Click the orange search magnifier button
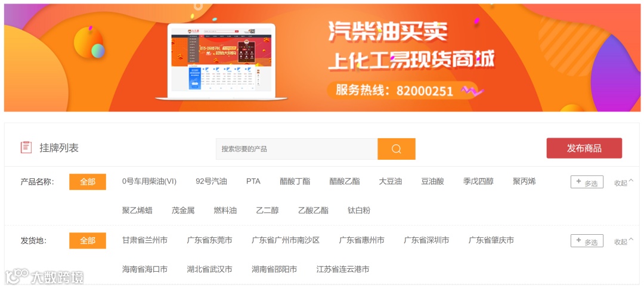This screenshot has width=644, height=289. pos(397,148)
